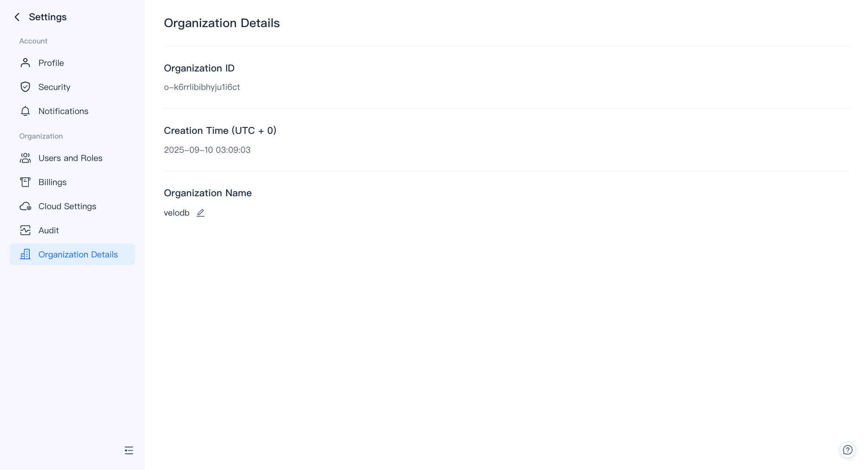Select the Audit menu item
This screenshot has width=868, height=470.
[49, 230]
